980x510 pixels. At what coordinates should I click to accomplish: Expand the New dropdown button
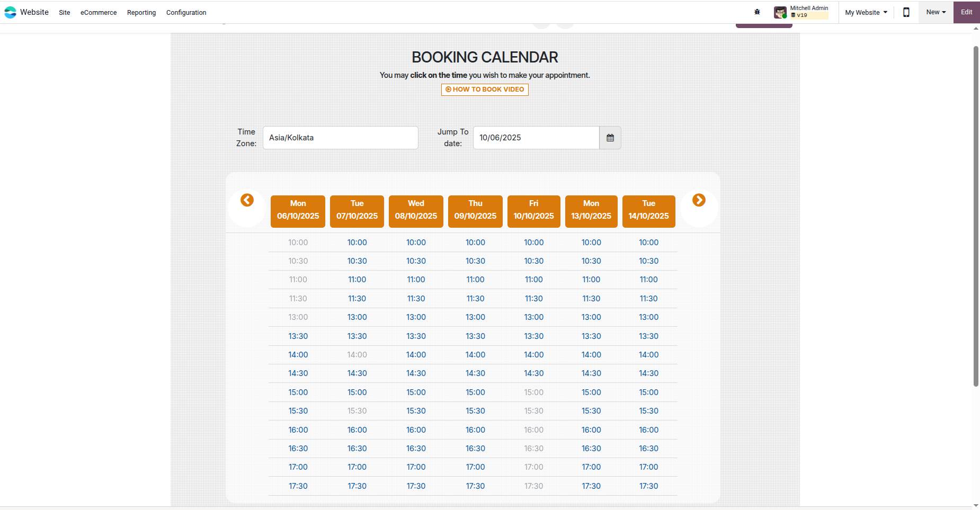point(936,12)
